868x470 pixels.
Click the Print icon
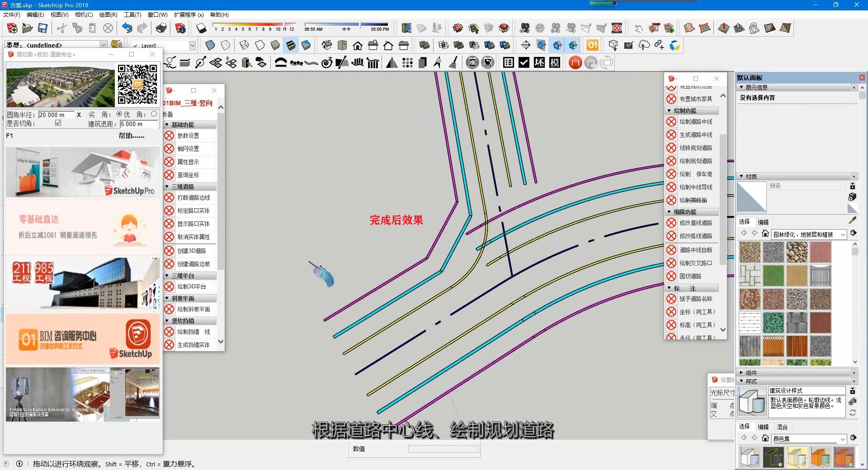pyautogui.click(x=161, y=28)
